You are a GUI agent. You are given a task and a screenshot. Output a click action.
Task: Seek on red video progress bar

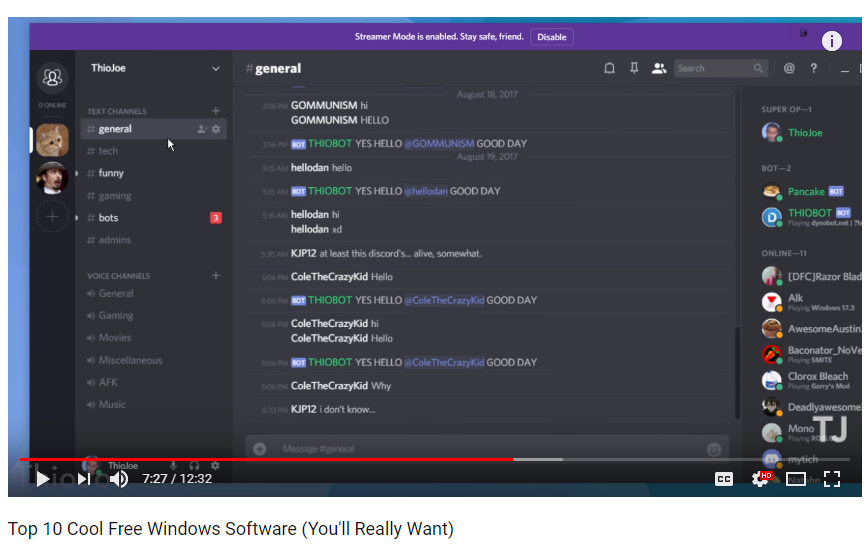[x=266, y=460]
